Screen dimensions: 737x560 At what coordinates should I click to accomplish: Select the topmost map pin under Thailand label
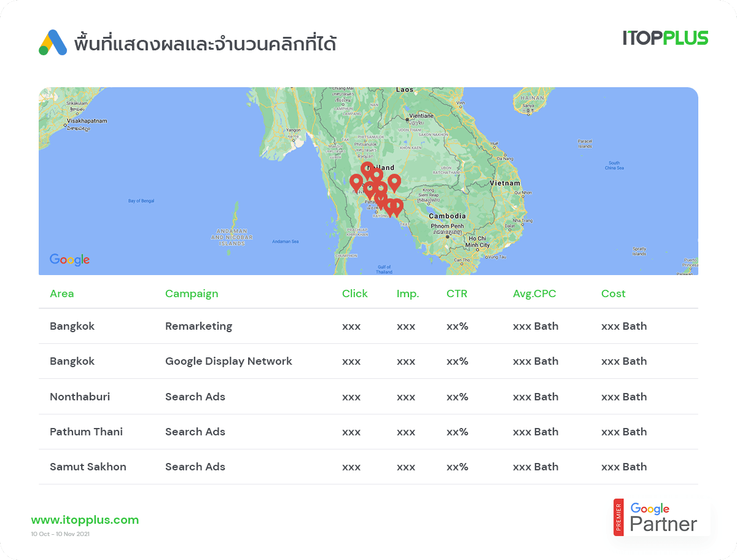point(368,168)
